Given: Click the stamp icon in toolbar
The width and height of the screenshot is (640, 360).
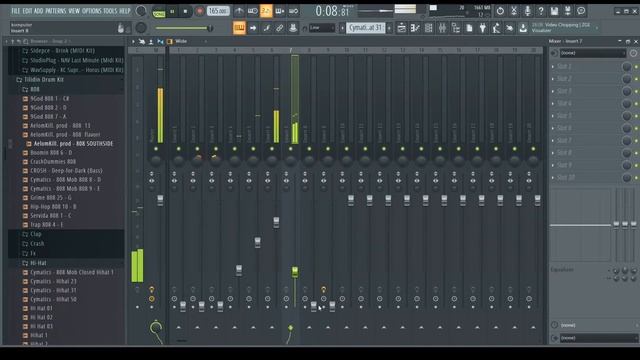Looking at the screenshot, I should pyautogui.click(x=293, y=28).
